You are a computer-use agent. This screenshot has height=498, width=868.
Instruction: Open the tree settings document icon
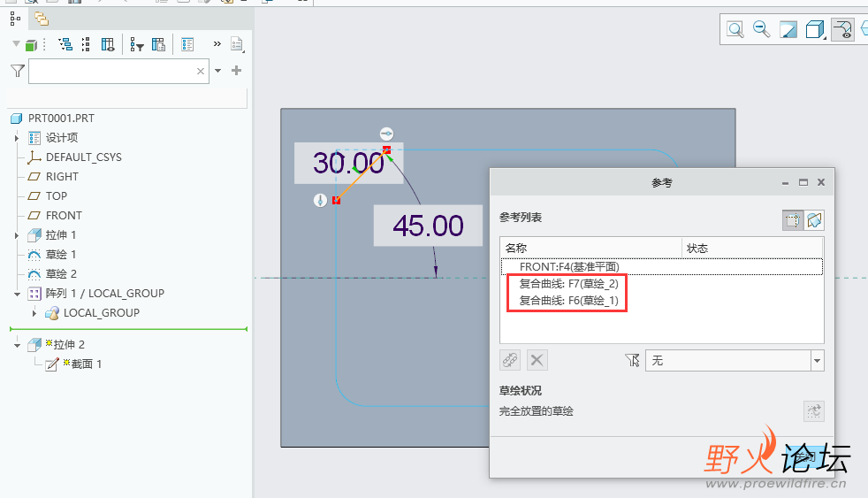click(237, 44)
